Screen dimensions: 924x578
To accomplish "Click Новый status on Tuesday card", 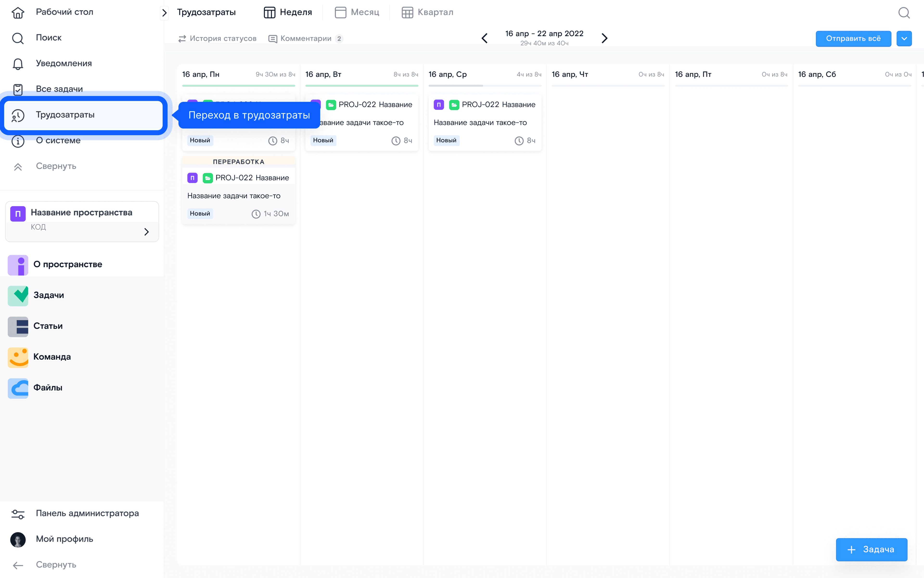I will 323,140.
